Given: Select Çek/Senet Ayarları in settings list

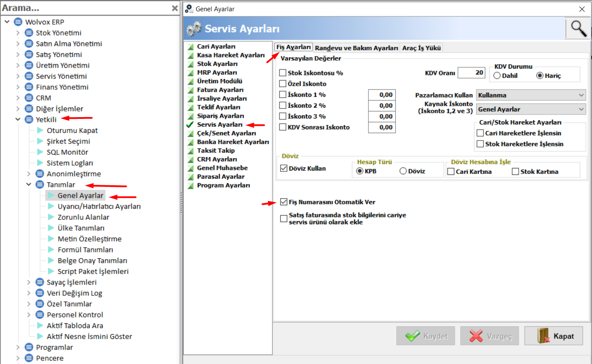Looking at the screenshot, I should click(226, 133).
